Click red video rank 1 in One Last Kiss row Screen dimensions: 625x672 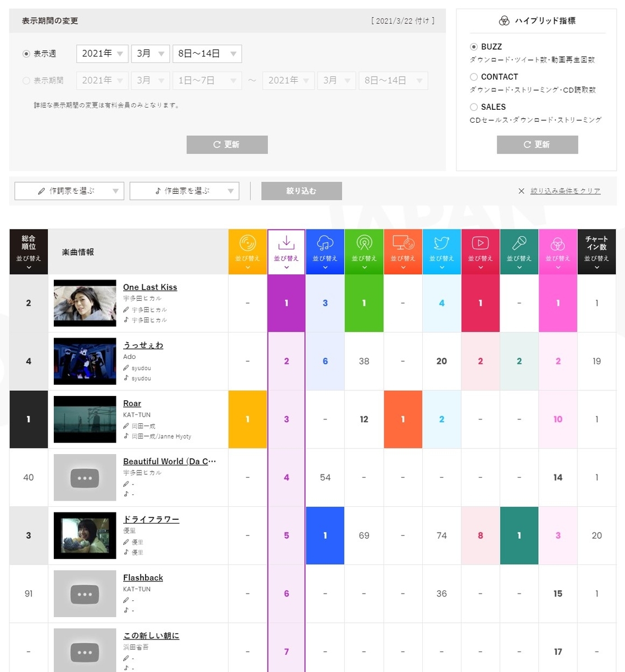tap(481, 303)
